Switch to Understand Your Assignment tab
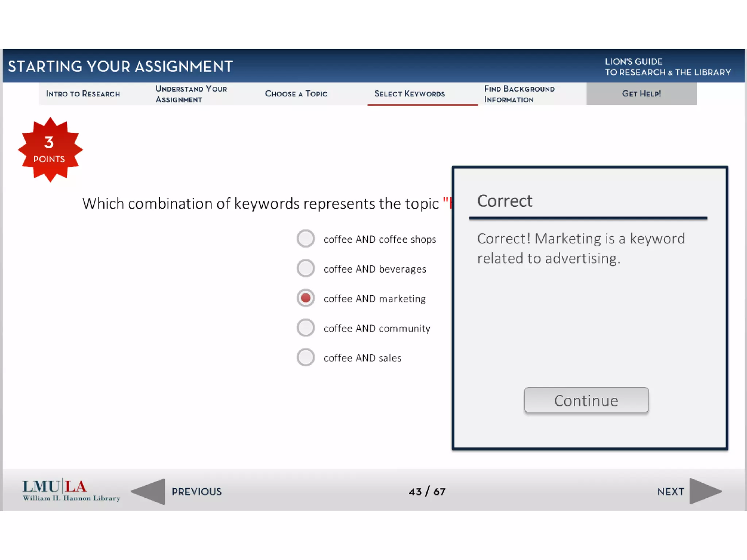This screenshot has height=560, width=747. pos(191,94)
